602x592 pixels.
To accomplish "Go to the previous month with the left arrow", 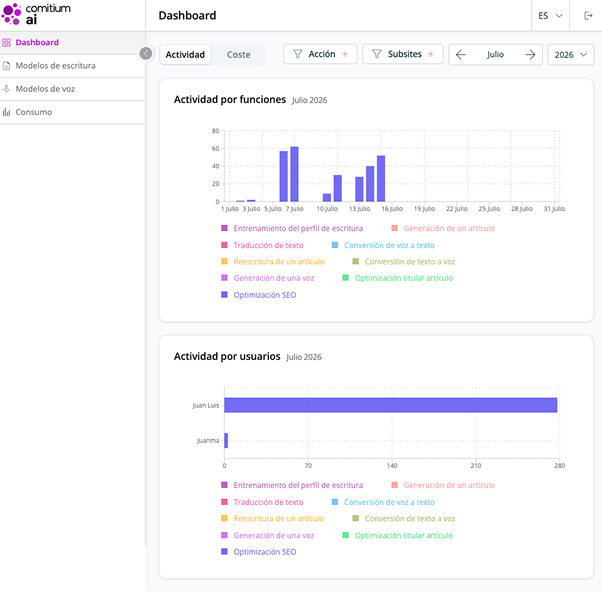I will tap(461, 55).
